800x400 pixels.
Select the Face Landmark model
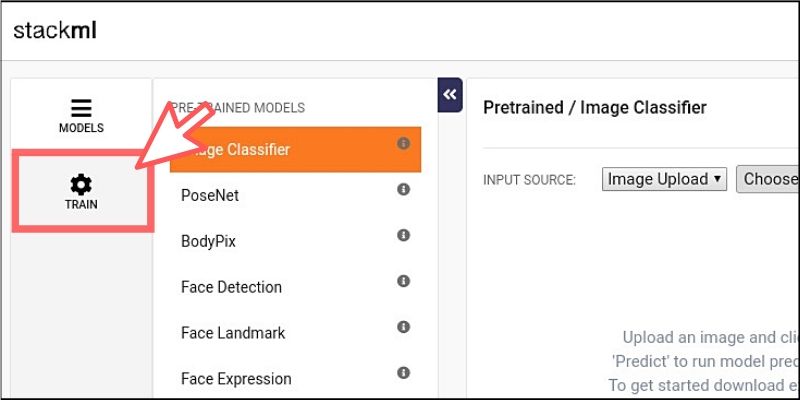click(x=231, y=333)
